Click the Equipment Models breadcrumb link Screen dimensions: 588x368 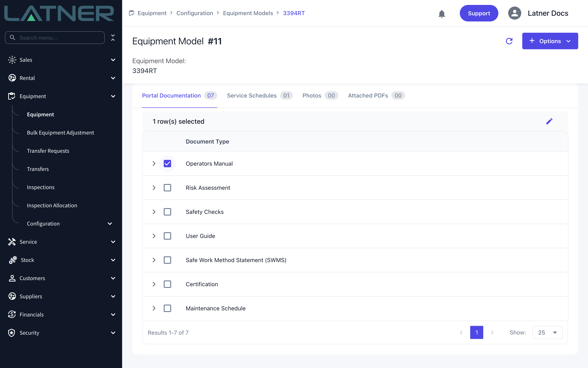[x=248, y=13]
